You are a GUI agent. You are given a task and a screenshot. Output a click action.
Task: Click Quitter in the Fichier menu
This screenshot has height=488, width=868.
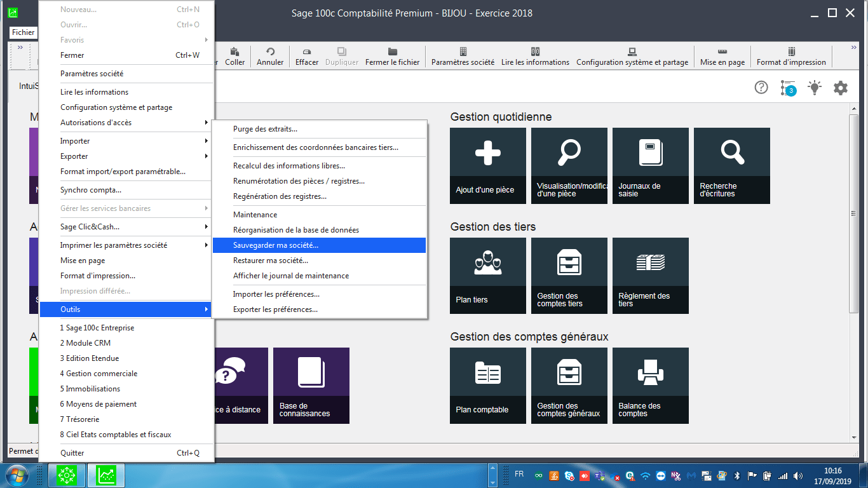tap(126, 453)
